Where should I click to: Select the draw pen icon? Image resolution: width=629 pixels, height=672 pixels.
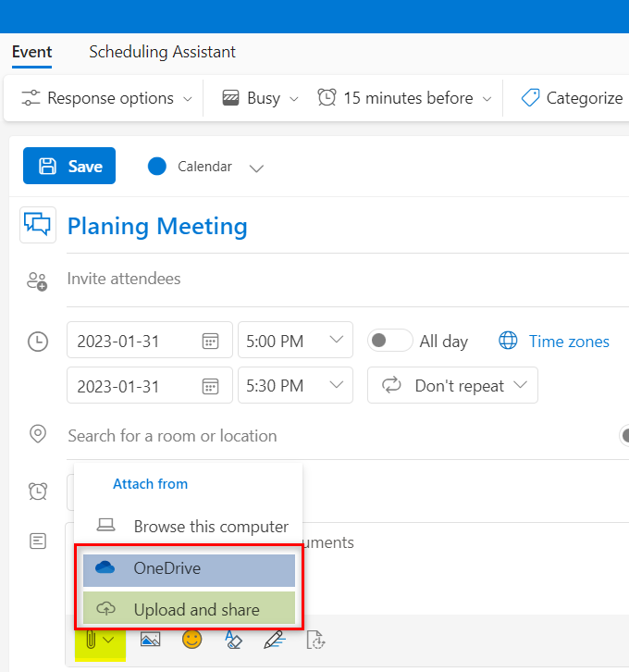[275, 640]
